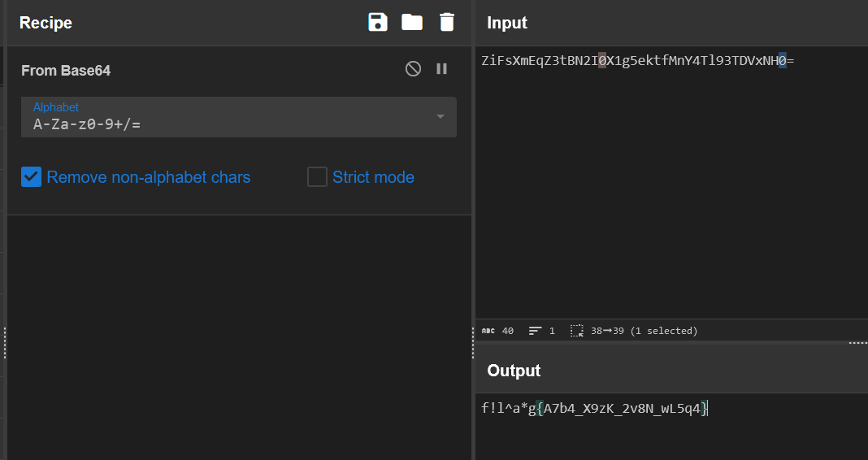This screenshot has width=868, height=460.
Task: Click the Input panel heading
Action: tap(507, 23)
